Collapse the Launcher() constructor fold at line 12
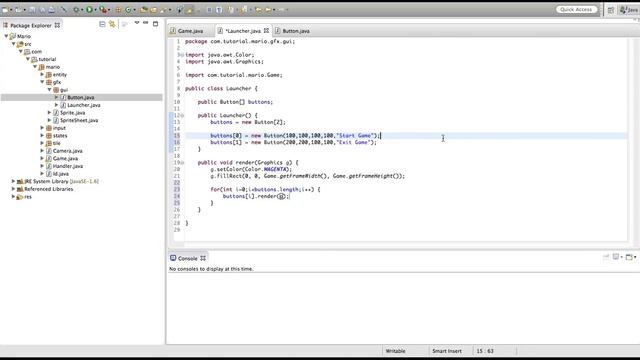 point(182,116)
